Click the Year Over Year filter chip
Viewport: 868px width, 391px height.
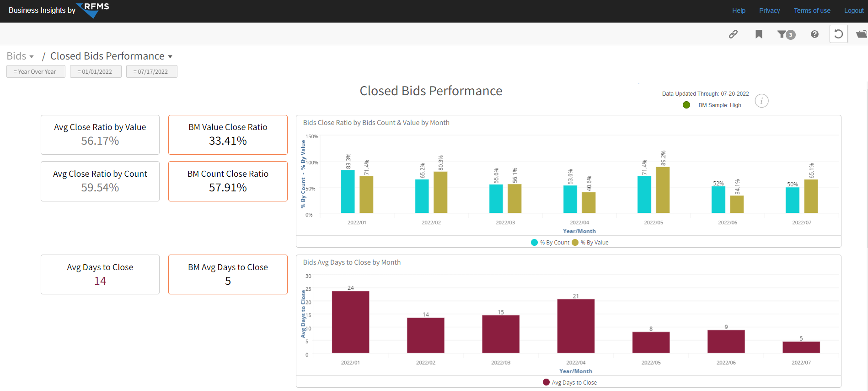coord(36,71)
